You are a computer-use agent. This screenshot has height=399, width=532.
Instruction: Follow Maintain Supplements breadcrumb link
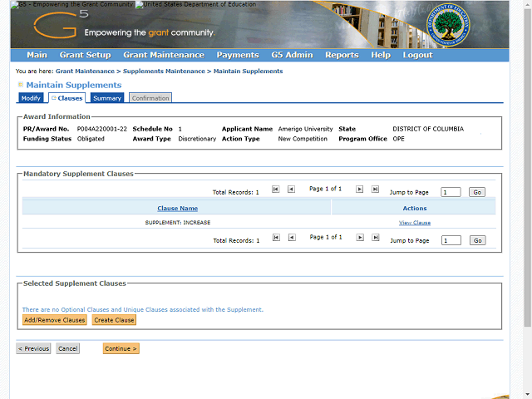pyautogui.click(x=248, y=71)
